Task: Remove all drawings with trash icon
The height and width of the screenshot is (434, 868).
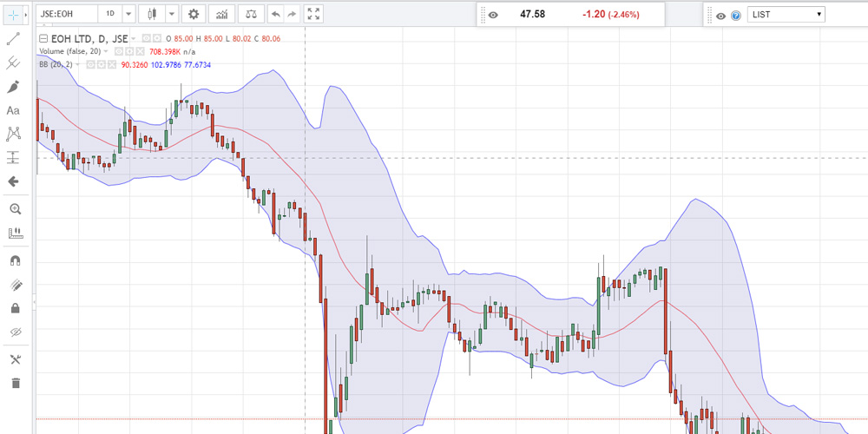Action: [13, 383]
